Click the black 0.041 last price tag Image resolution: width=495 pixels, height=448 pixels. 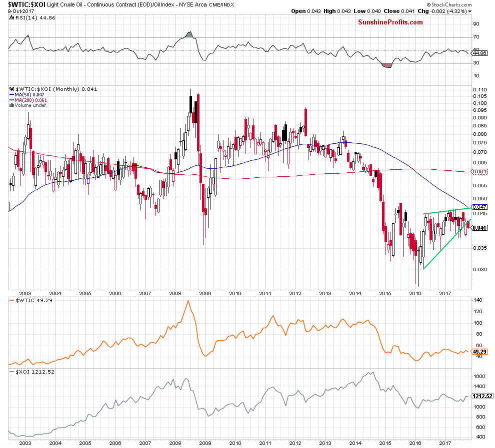click(x=479, y=228)
